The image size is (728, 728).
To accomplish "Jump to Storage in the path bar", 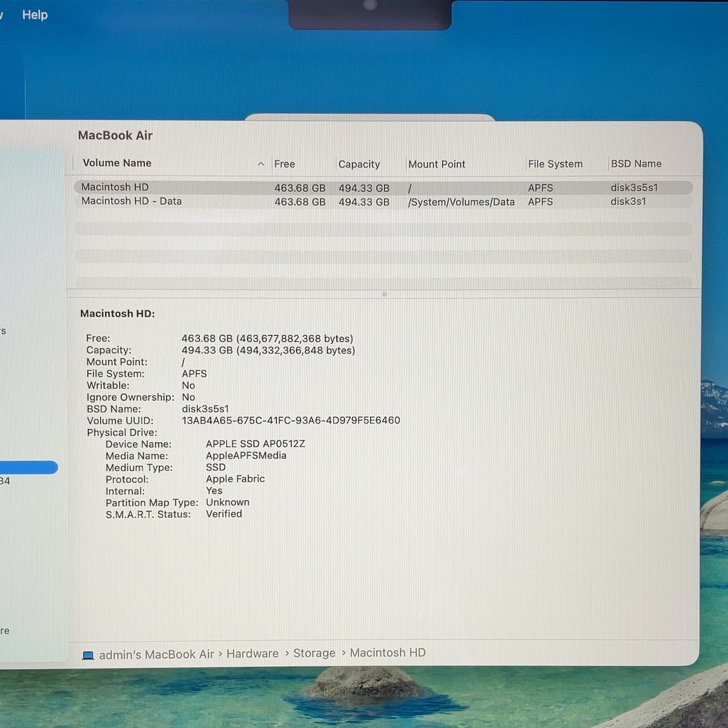I will 314,653.
